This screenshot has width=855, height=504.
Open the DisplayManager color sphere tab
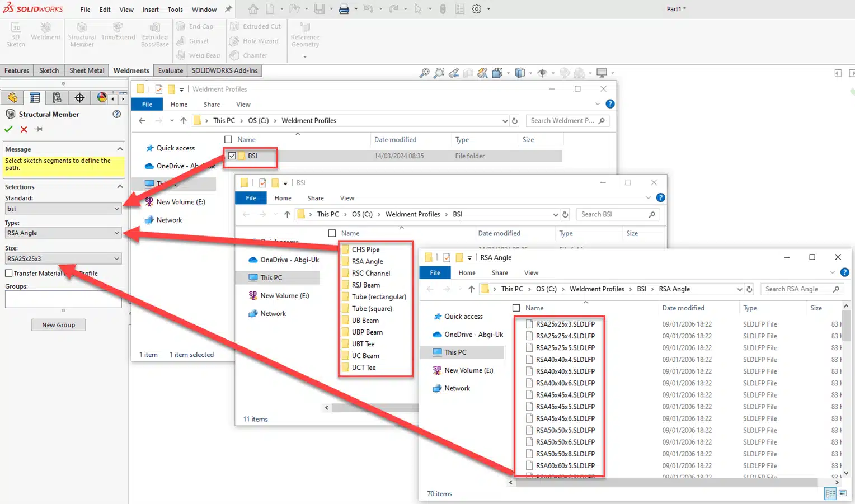point(101,98)
